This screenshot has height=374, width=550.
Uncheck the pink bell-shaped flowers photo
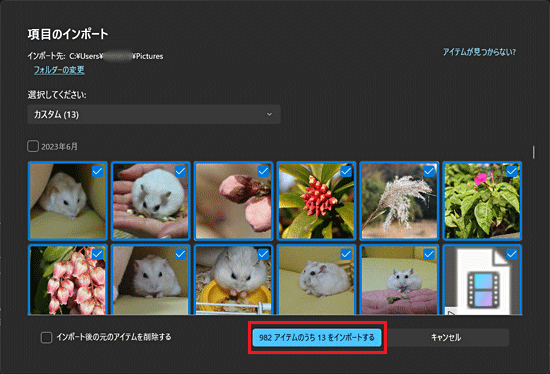coord(97,254)
